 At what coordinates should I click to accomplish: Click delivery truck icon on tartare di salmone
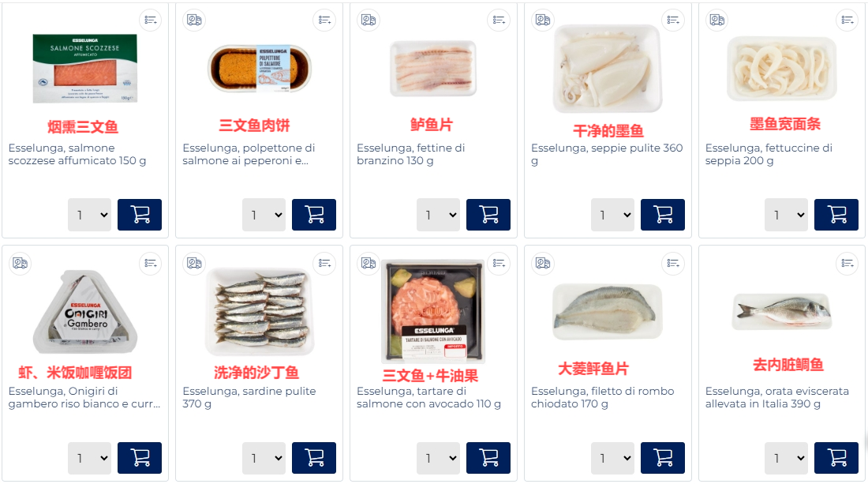(369, 264)
